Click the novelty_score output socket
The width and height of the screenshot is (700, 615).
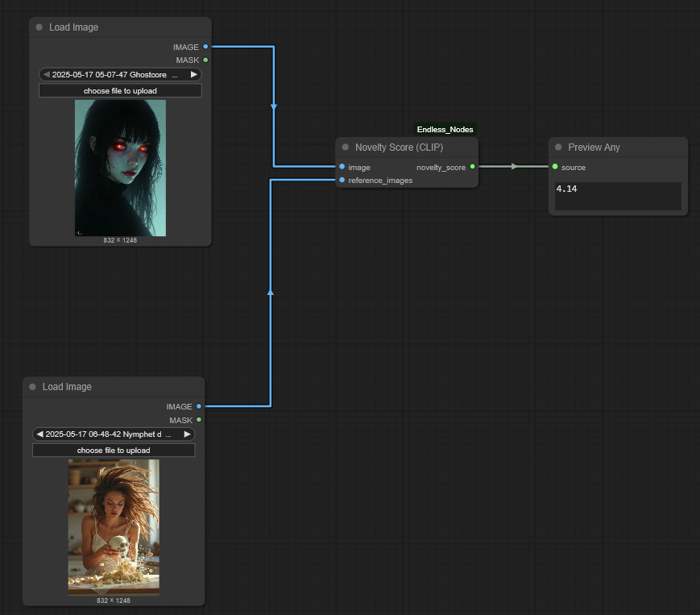point(472,167)
